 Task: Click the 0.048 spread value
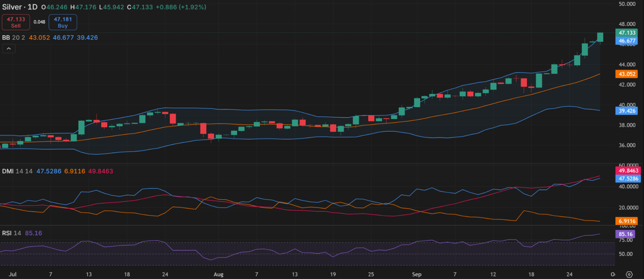click(x=39, y=22)
